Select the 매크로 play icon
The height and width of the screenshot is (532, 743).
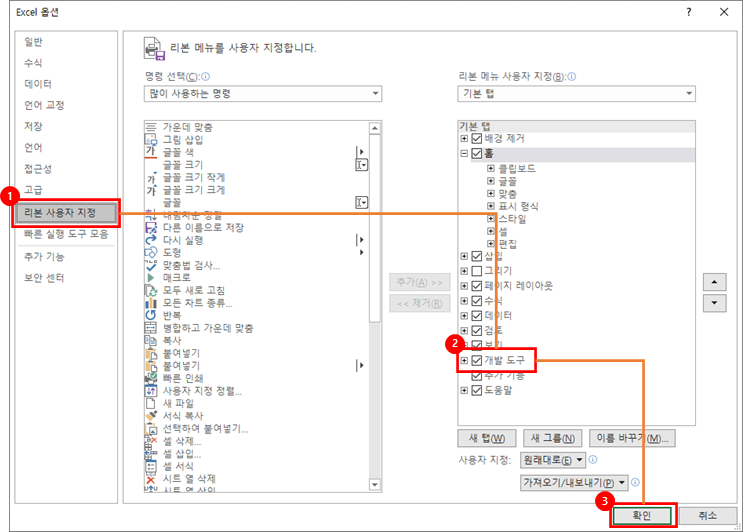point(151,278)
